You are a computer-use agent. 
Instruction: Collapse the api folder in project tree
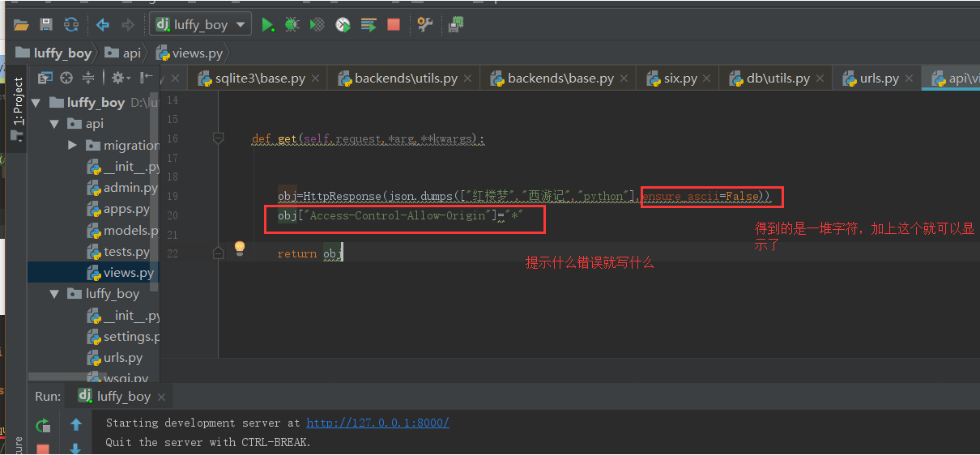point(54,124)
